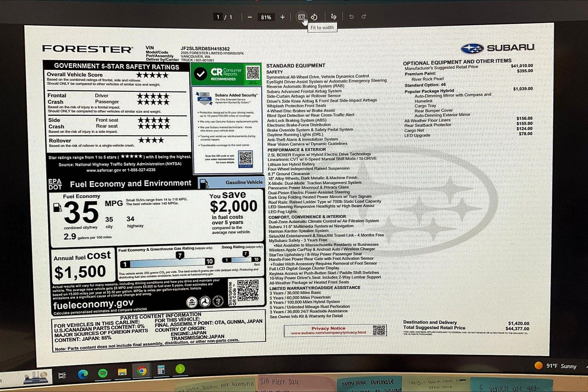Click the fueleconomy.gov link on the label
588x392 pixels.
click(x=93, y=305)
